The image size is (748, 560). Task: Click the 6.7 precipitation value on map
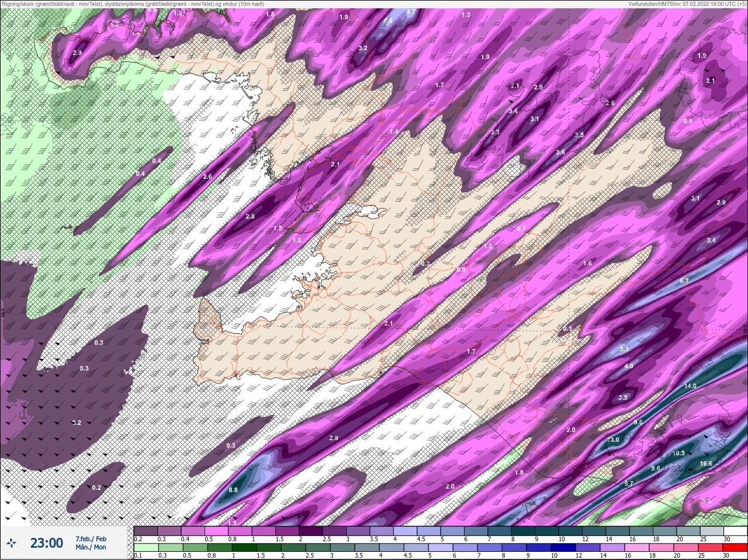click(x=684, y=281)
